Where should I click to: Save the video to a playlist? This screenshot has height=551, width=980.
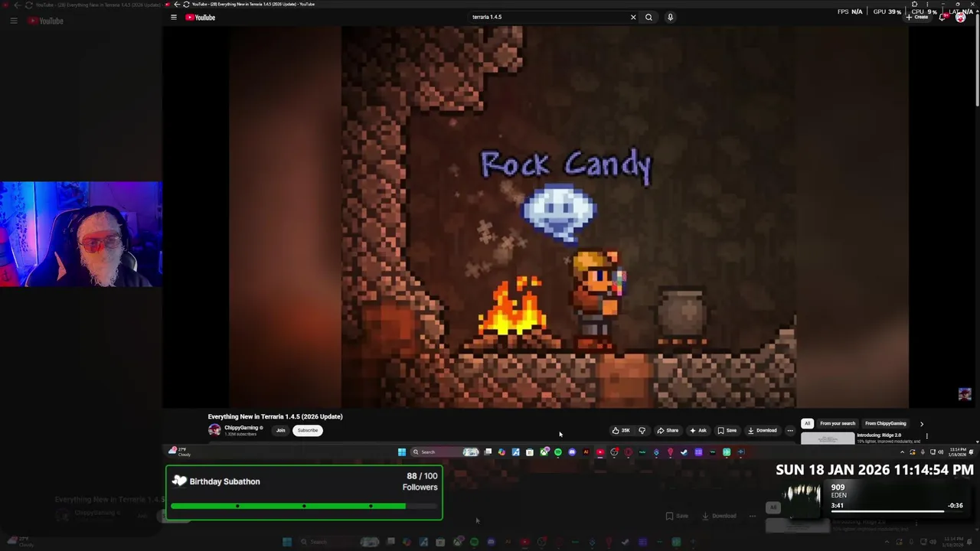(x=727, y=430)
